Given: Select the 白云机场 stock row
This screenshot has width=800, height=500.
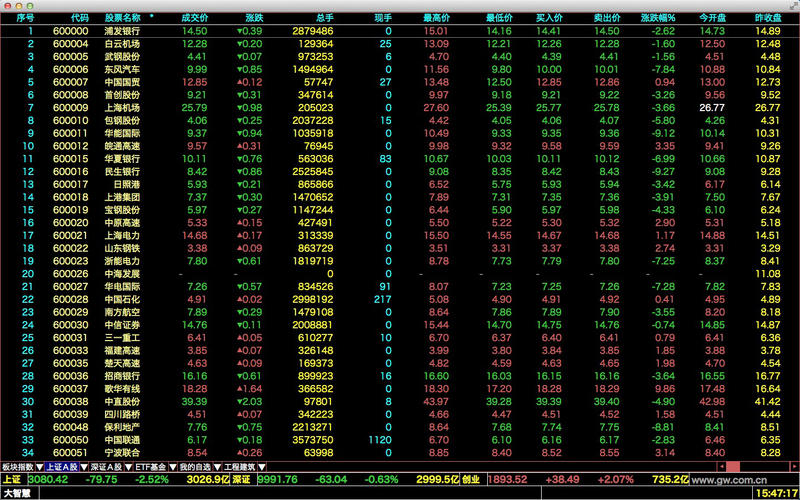Looking at the screenshot, I should pyautogui.click(x=400, y=43).
